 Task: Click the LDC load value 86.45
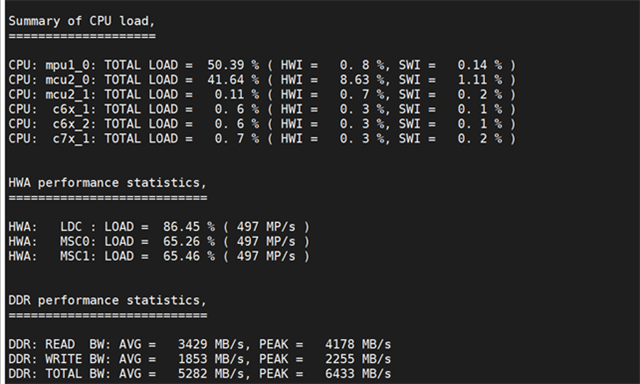click(182, 227)
